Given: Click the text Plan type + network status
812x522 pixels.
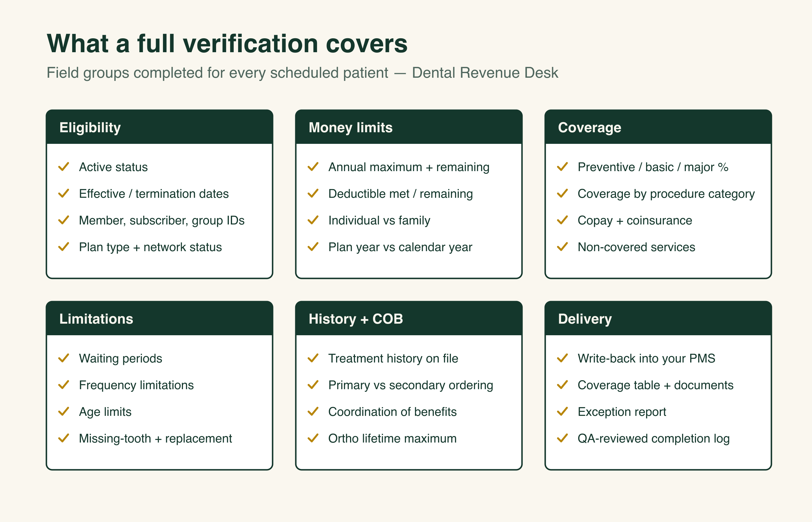Looking at the screenshot, I should pos(151,247).
